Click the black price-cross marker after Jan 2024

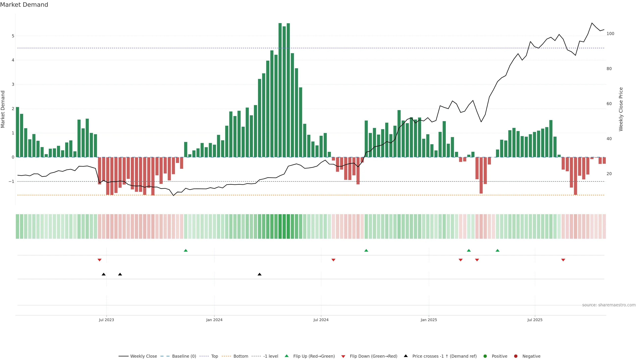tap(259, 274)
